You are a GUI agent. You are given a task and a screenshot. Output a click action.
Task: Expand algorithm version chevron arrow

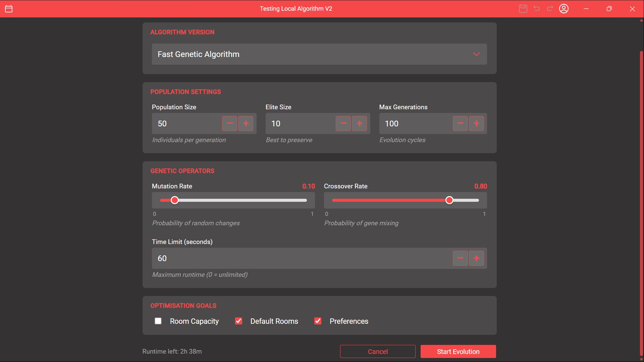(x=476, y=54)
